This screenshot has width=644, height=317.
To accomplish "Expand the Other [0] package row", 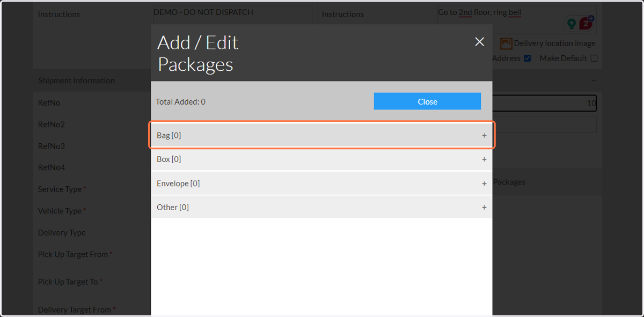I will pos(321,207).
